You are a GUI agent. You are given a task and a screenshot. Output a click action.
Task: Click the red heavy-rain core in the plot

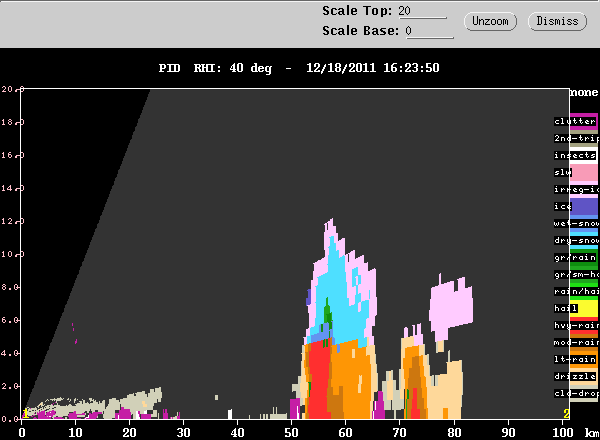(318, 379)
